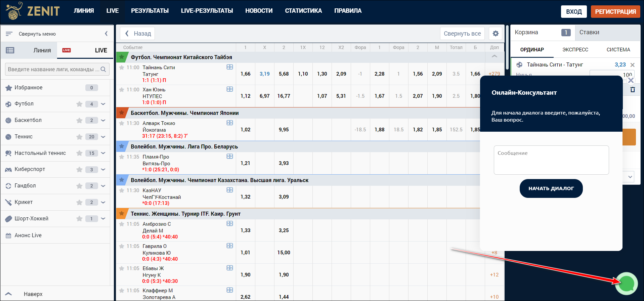The height and width of the screenshot is (301, 644).
Task: Click the РЕГИСТРАЦИЯ button
Action: pyautogui.click(x=615, y=11)
